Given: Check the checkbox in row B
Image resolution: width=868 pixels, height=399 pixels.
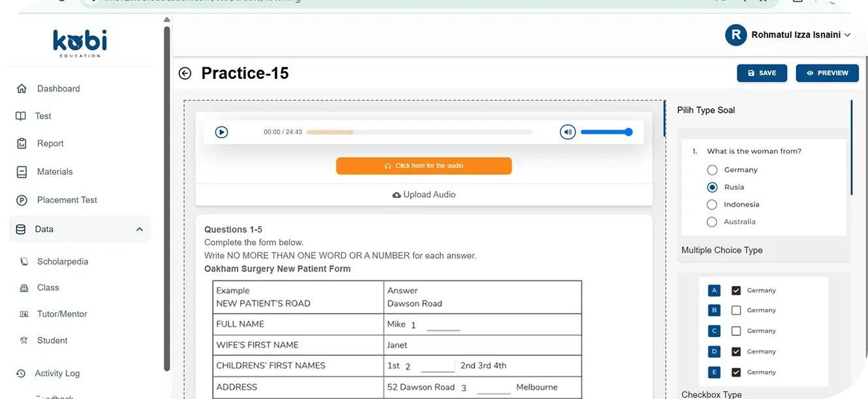Looking at the screenshot, I should [x=736, y=310].
